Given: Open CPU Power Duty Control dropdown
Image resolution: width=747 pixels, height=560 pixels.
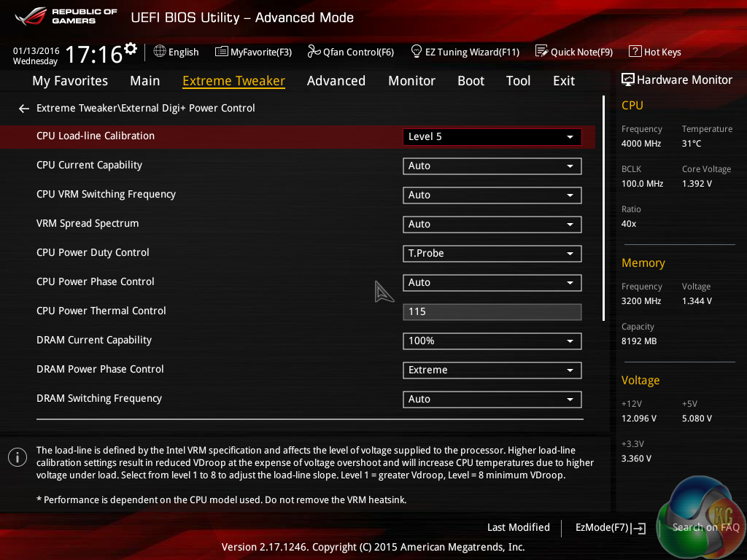Looking at the screenshot, I should pyautogui.click(x=492, y=254).
